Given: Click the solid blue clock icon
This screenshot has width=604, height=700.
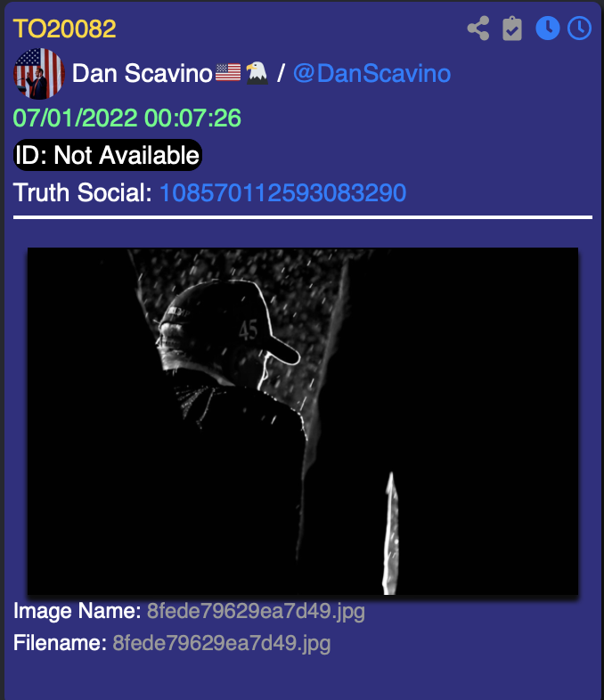Looking at the screenshot, I should [x=547, y=28].
